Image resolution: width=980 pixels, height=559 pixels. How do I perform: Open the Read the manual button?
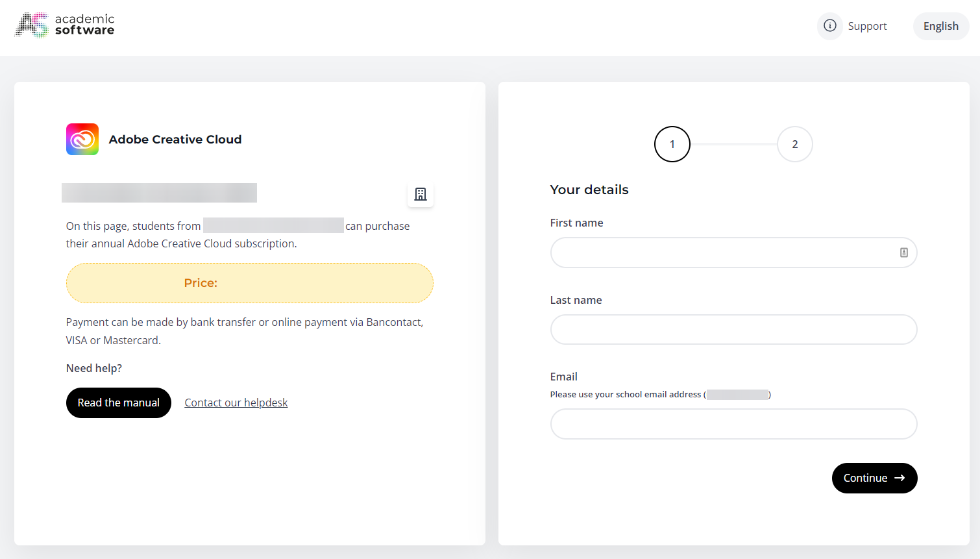click(x=119, y=403)
